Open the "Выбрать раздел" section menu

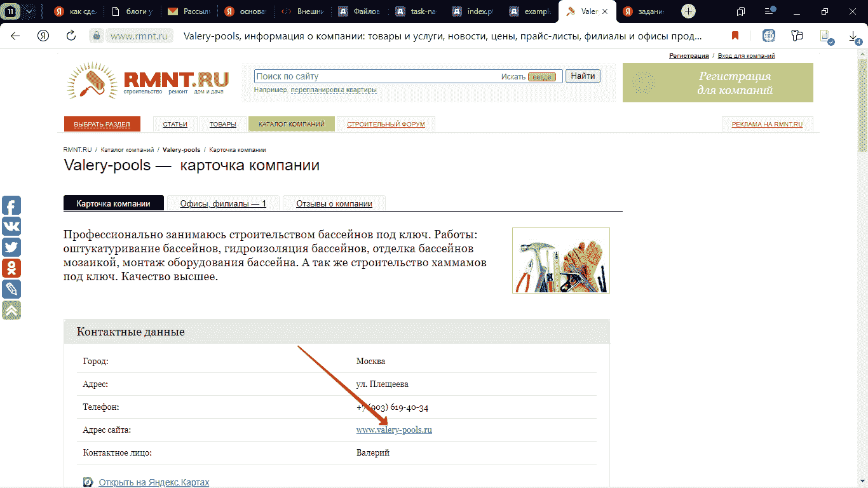(102, 125)
